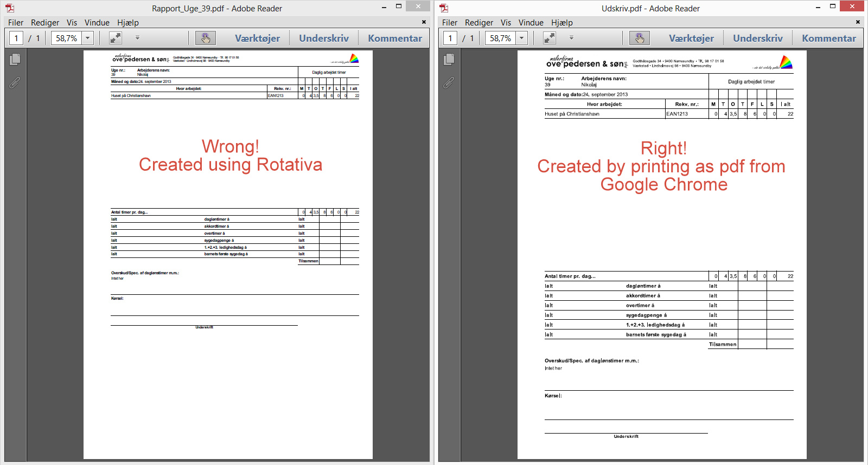Screen dimensions: 868x465
Task: Expand zoom dropdown arrow in Udskriv.pdf window
Action: (x=521, y=38)
